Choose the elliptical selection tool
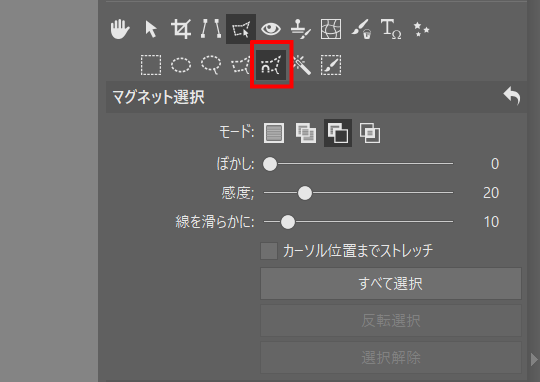The image size is (540, 382). coord(181,65)
